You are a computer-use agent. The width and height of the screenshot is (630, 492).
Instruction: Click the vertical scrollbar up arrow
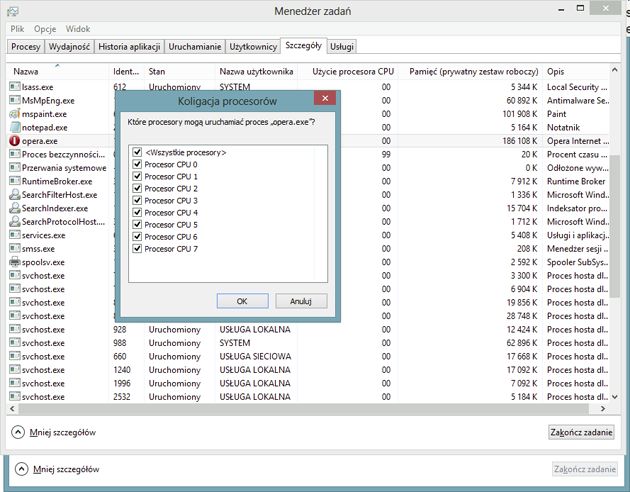pyautogui.click(x=615, y=70)
